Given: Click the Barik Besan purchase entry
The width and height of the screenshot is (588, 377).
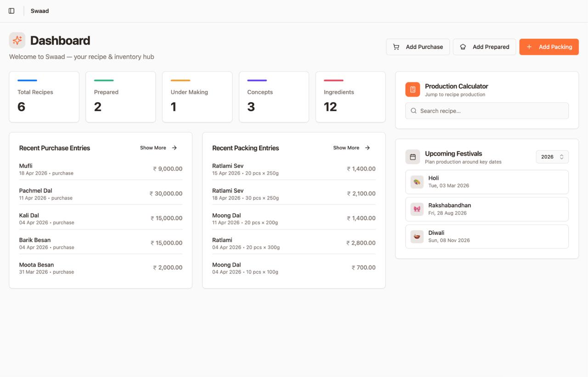Looking at the screenshot, I should 101,243.
